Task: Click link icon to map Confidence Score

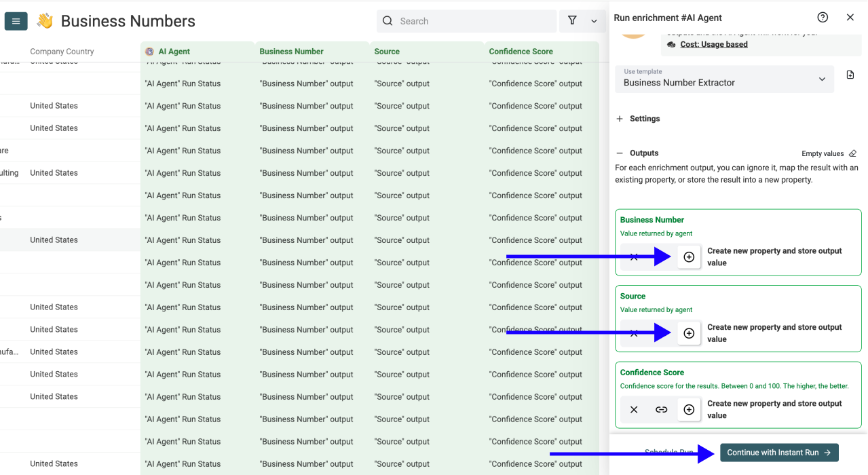Action: [x=661, y=410]
